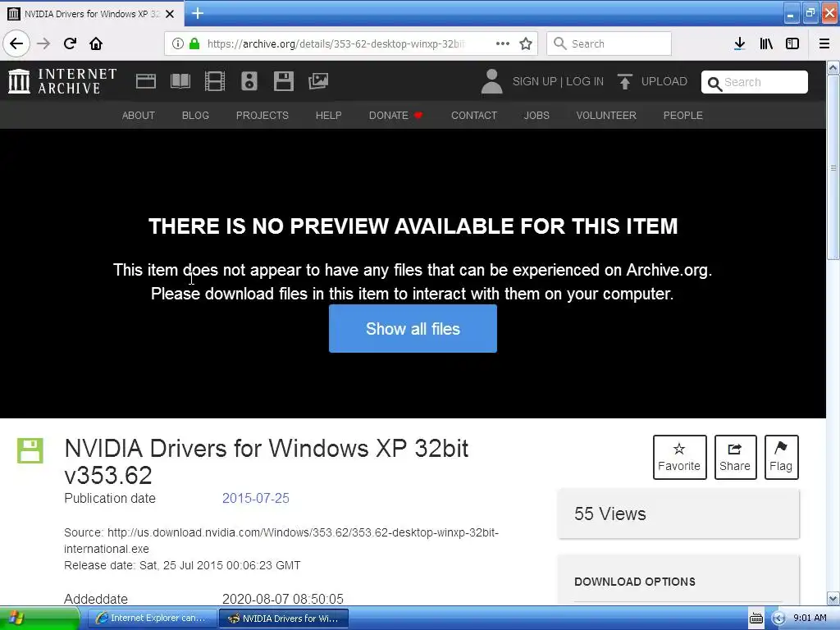840x630 pixels.
Task: Click the Addeddate value 2020-08-07 08:50:05
Action: pos(283,598)
